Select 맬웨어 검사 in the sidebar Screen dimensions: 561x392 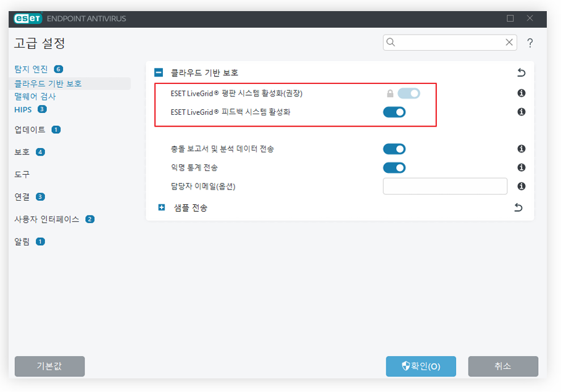point(35,96)
